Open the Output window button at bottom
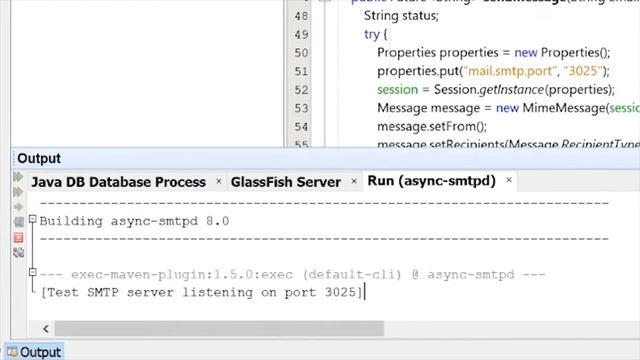 click(x=34, y=352)
